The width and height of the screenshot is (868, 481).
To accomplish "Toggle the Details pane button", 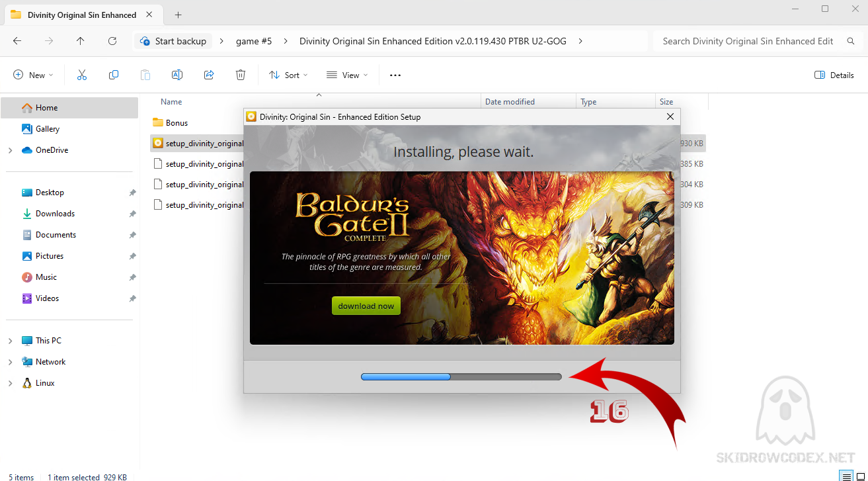I will point(834,75).
